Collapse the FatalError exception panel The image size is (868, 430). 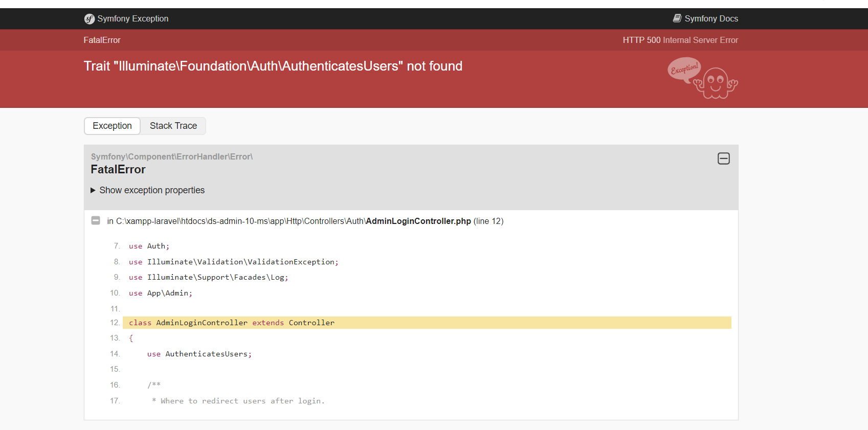tap(723, 159)
